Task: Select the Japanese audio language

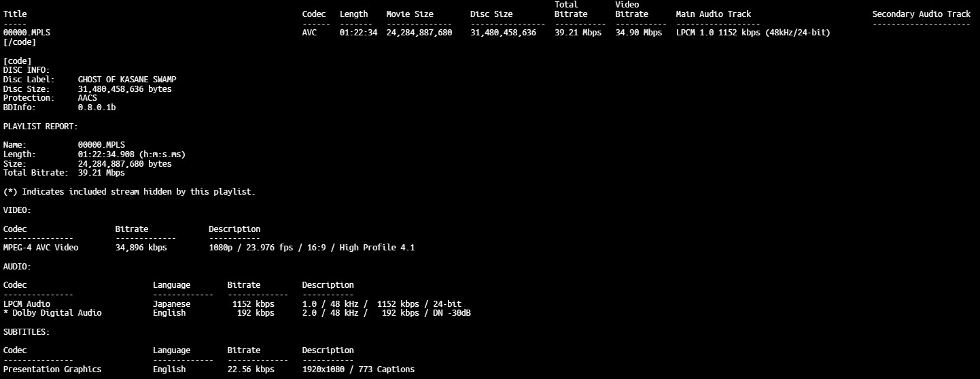Action: point(171,304)
